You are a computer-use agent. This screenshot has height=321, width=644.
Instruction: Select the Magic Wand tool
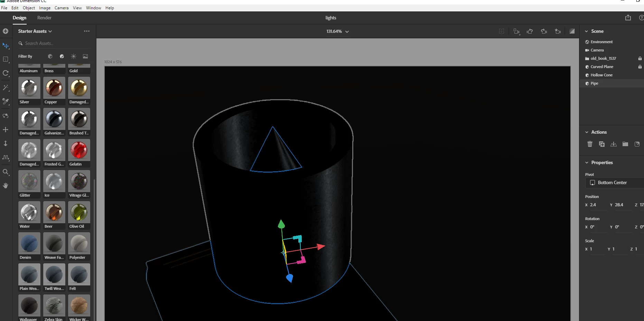[6, 87]
